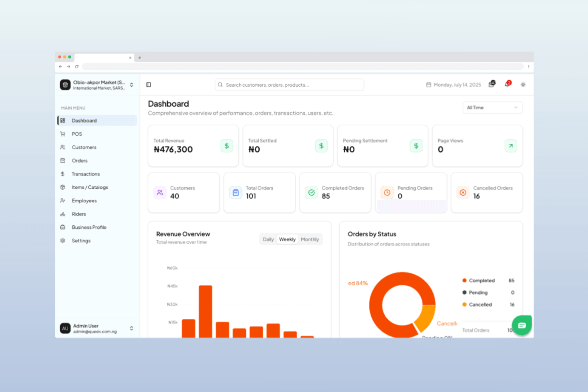Collapse the sidebar using the panel toggle

click(149, 84)
